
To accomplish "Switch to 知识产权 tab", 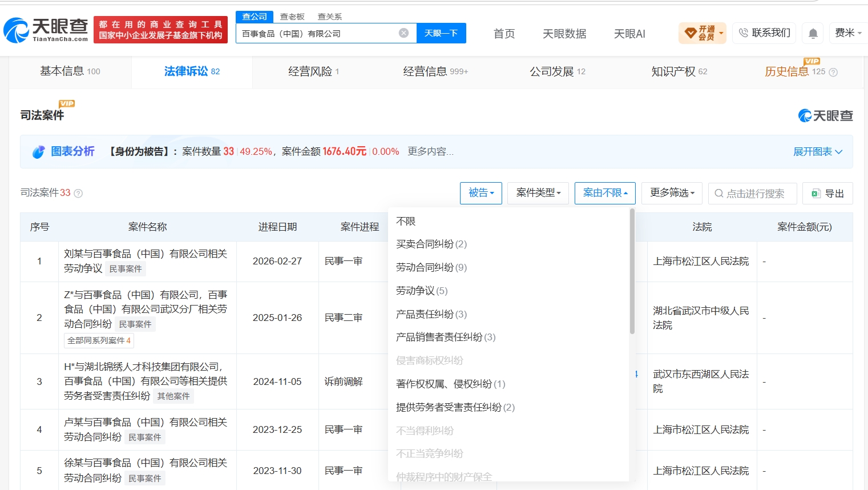I will click(679, 72).
